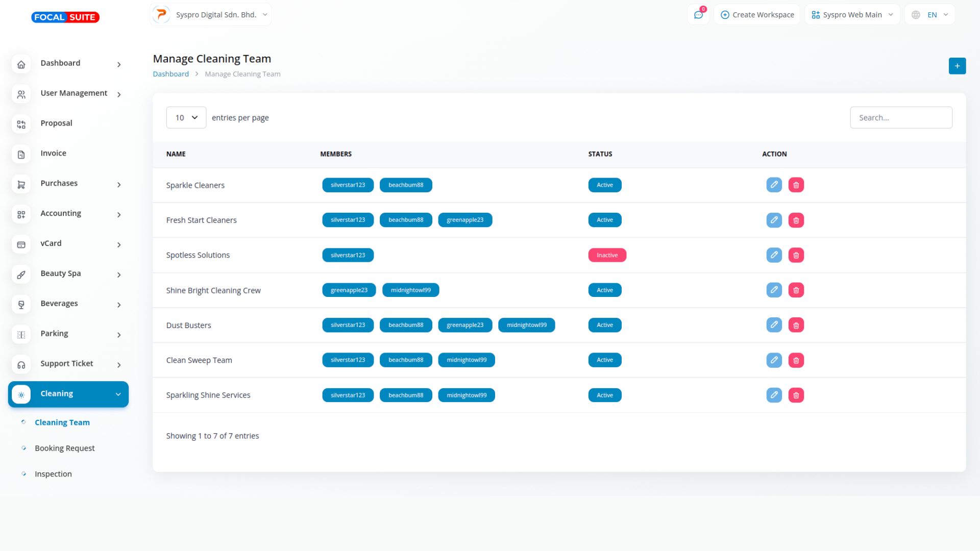Open the EN language dropdown
Image resolution: width=980 pixels, height=551 pixels.
(x=929, y=15)
